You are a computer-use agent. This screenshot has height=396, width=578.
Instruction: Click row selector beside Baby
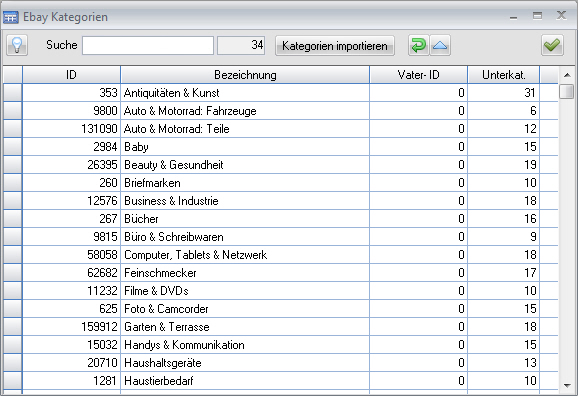pos(13,147)
